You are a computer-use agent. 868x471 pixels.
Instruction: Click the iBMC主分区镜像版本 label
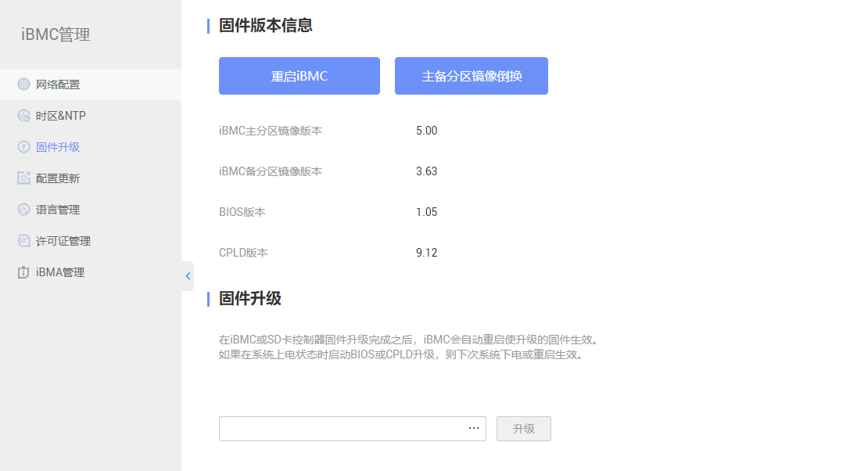(x=271, y=131)
